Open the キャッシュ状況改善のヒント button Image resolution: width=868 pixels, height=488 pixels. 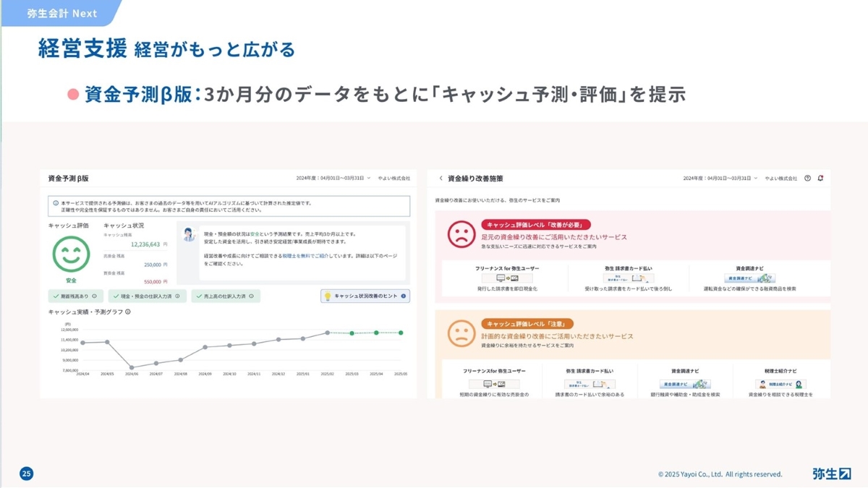(x=365, y=296)
